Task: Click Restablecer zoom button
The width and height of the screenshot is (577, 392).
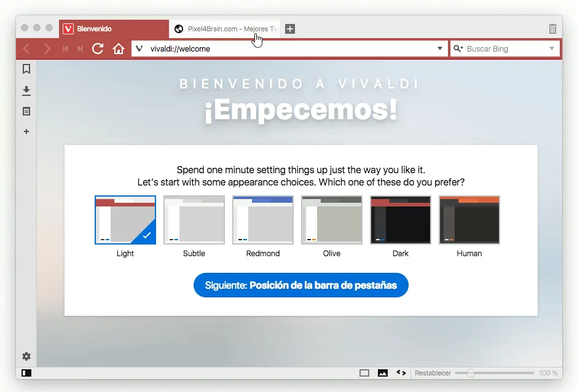Action: 433,373
